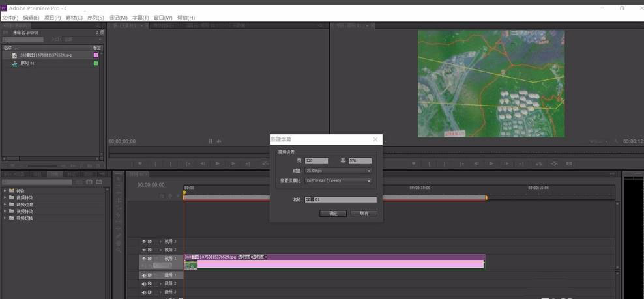The image size is (644, 299).
Task: Go to in point in source monitor
Action: [x=188, y=164]
